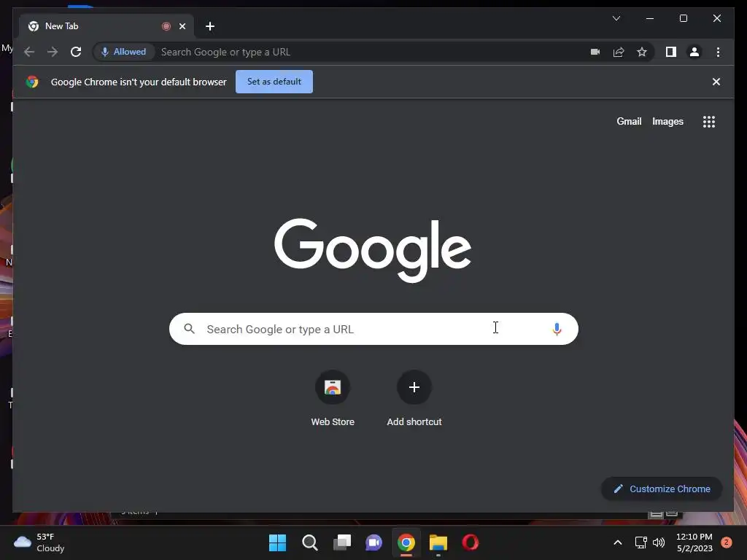Click the magnifier icon in the search box
Image resolution: width=747 pixels, height=560 pixels.
pyautogui.click(x=189, y=329)
